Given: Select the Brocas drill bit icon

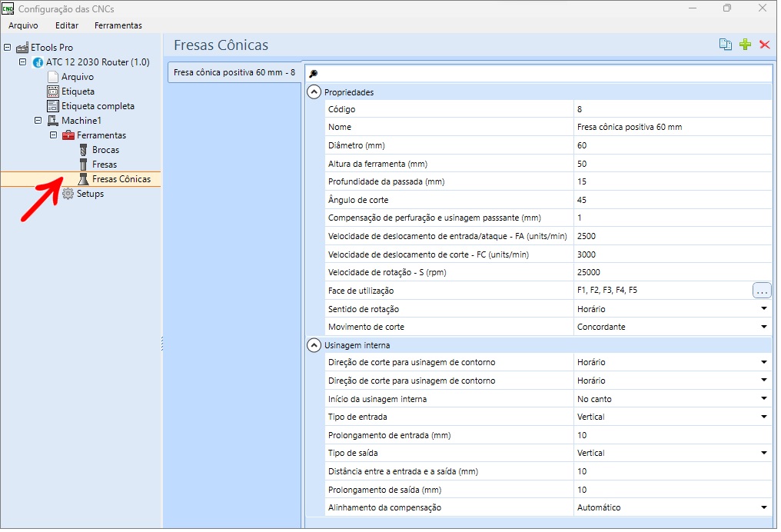Looking at the screenshot, I should click(84, 150).
